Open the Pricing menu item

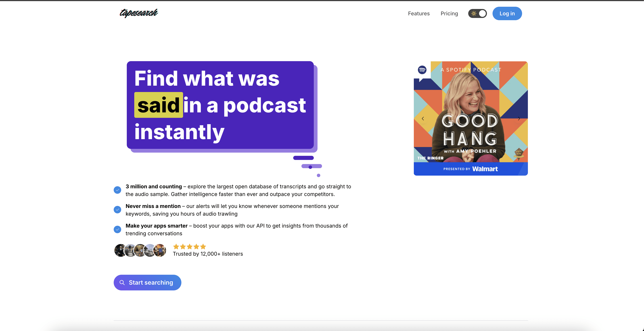449,13
